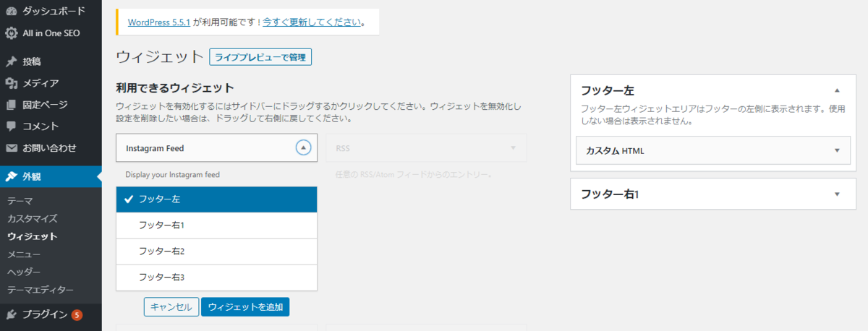This screenshot has width=868, height=331.
Task: Choose フッター左 in the area list
Action: point(216,200)
